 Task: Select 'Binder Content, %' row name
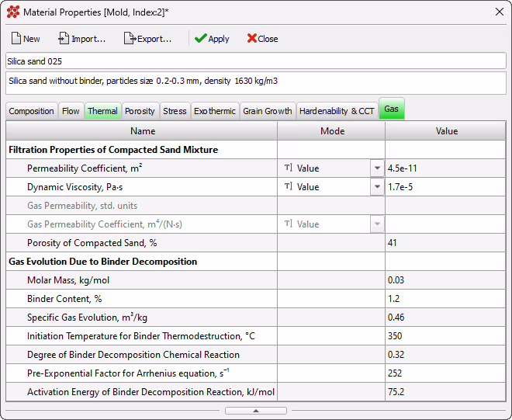click(64, 299)
